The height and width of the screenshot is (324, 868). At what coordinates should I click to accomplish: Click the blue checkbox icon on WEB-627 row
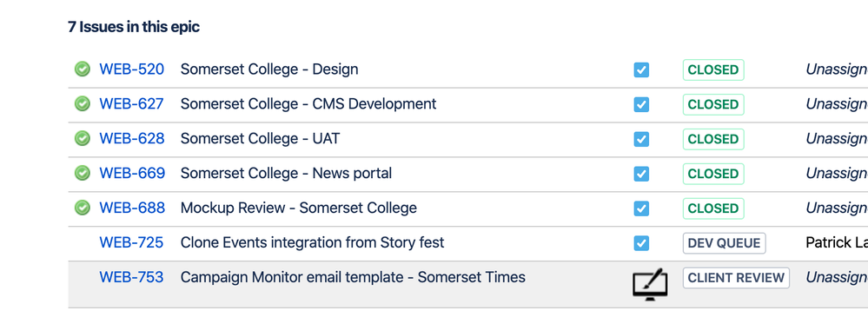pos(641,105)
